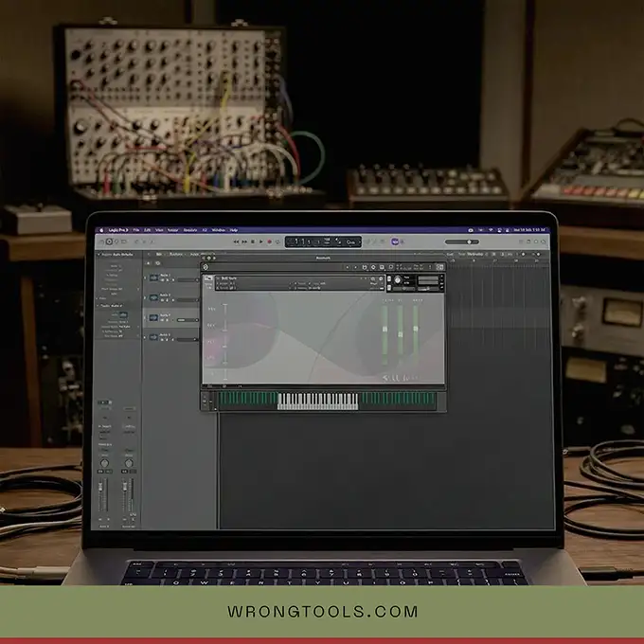Click the Audio 2 track icon
This screenshot has height=644, width=644.
tap(153, 296)
